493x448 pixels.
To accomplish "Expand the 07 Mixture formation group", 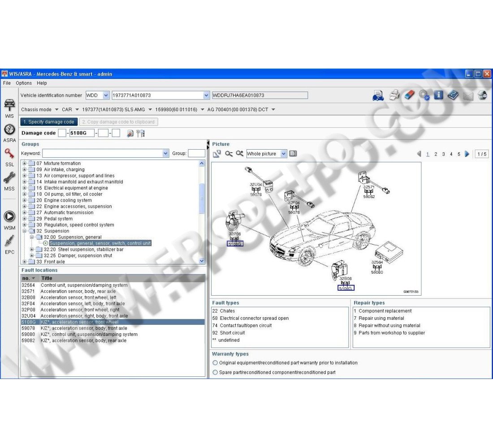I will (25, 163).
